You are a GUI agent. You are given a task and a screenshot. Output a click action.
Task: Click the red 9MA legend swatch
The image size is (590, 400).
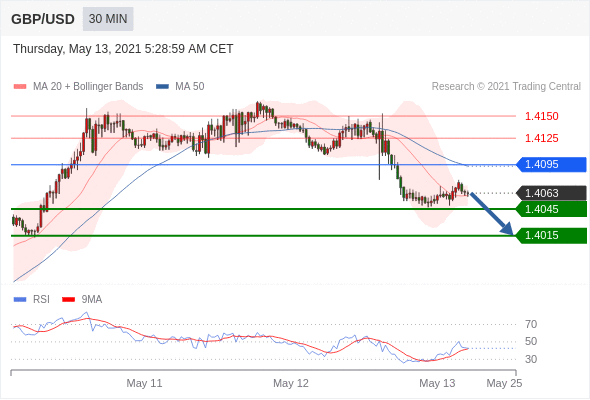[68, 300]
